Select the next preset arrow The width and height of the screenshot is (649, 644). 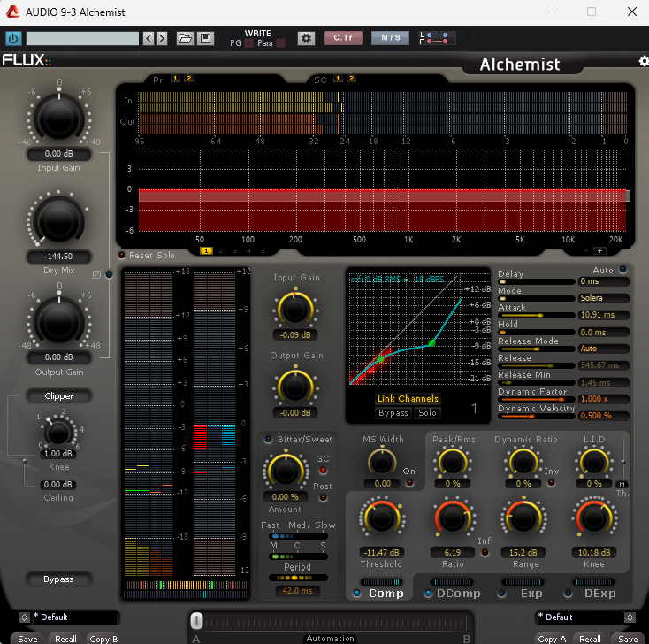point(162,38)
